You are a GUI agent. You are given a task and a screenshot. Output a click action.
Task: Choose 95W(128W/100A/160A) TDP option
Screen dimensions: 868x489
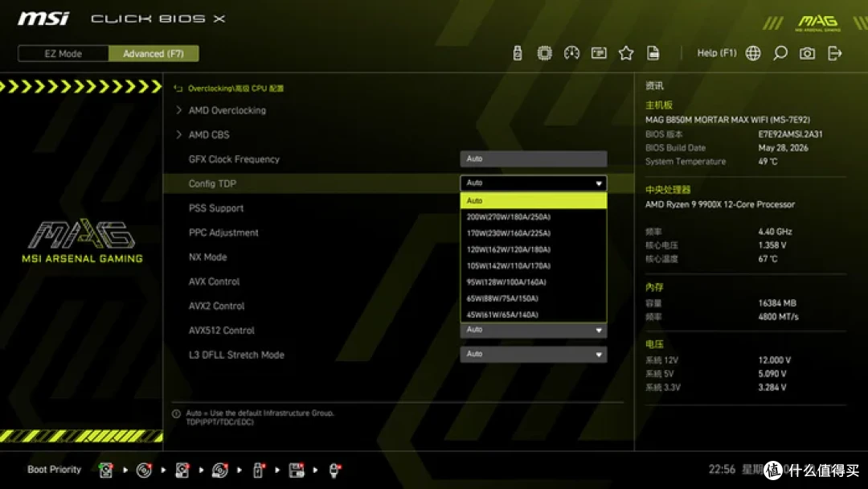(x=533, y=282)
